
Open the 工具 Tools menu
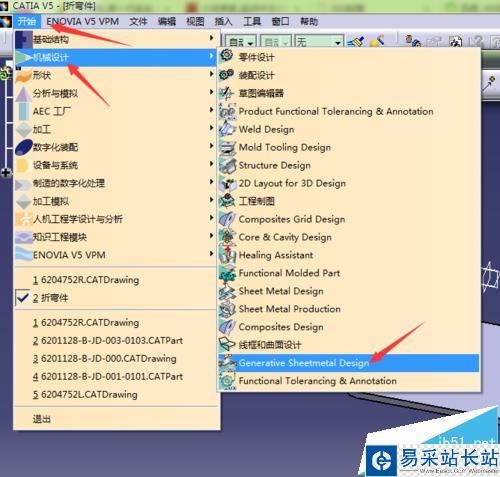click(252, 22)
